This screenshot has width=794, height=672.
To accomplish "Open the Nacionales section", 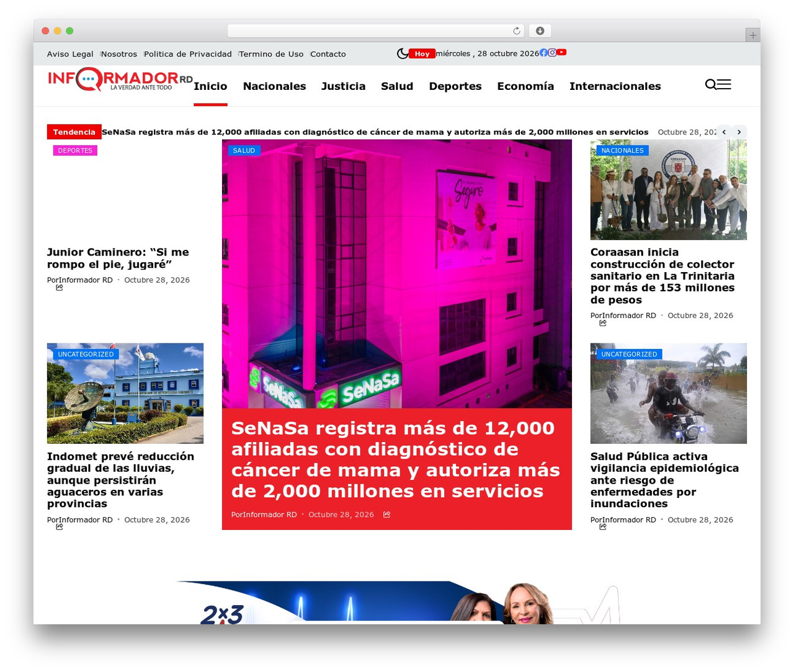I will (275, 86).
